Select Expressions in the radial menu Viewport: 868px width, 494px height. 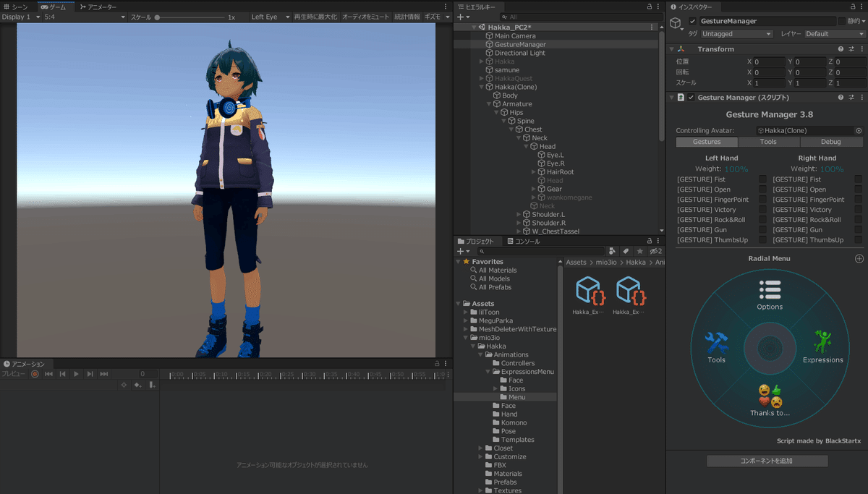tap(823, 348)
